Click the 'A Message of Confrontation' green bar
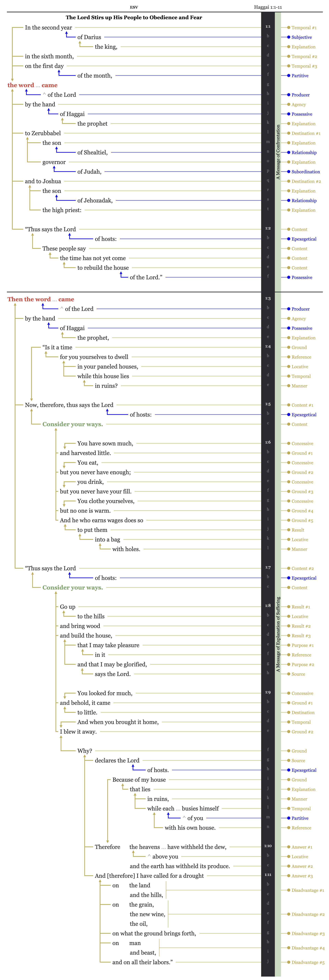Screen dimensions: 329x980 [278, 152]
